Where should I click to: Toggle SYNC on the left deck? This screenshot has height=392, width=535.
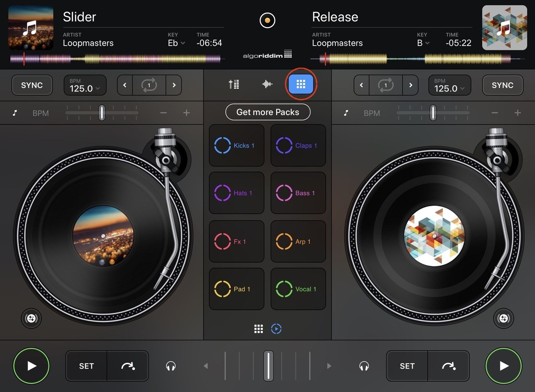32,85
